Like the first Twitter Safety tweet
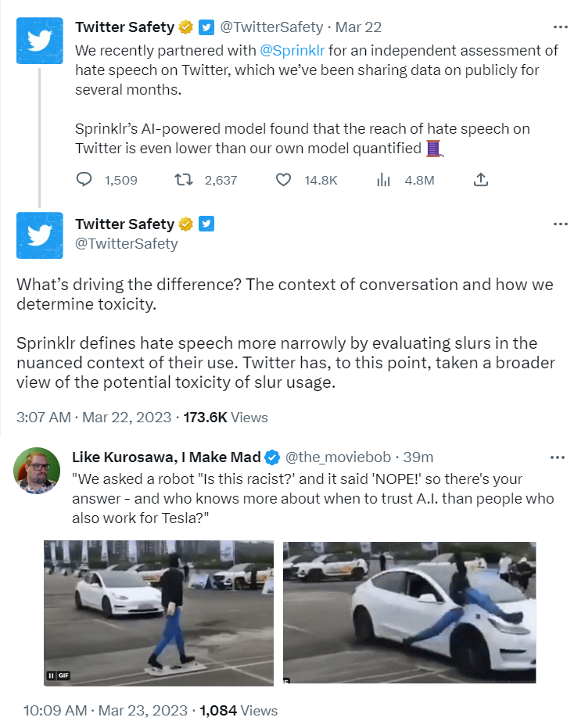574x728 pixels. point(284,180)
